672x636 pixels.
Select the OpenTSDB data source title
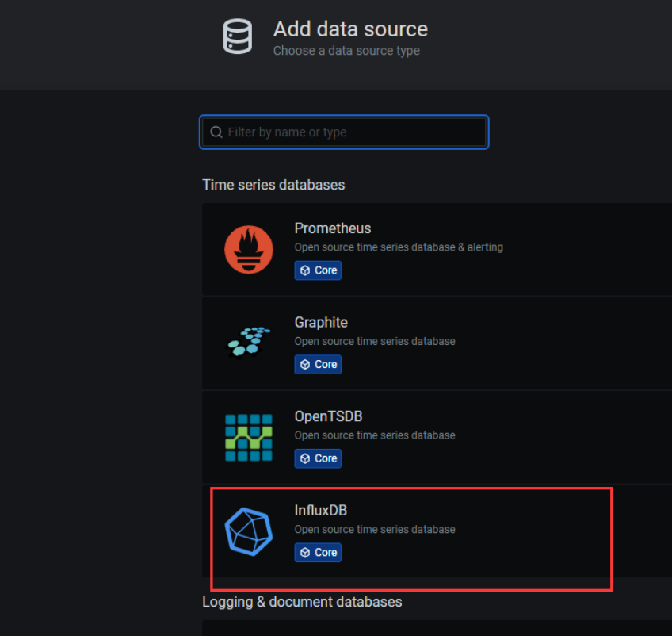click(x=328, y=416)
